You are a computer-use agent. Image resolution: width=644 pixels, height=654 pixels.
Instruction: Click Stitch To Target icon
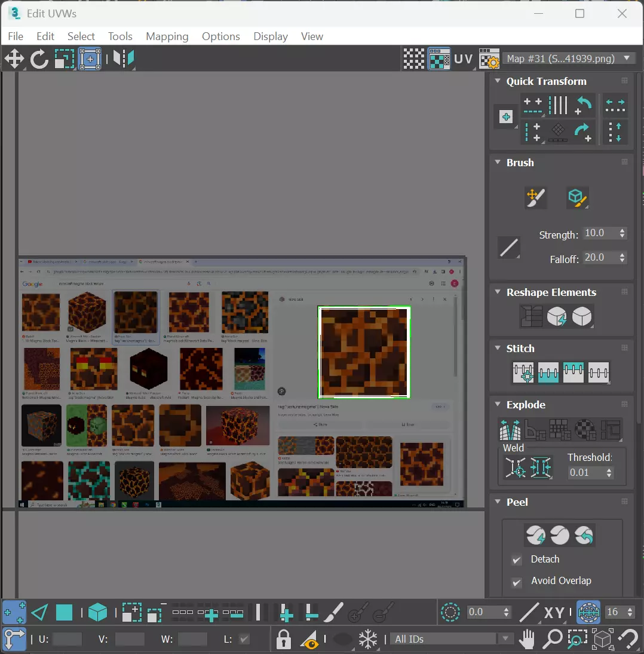pos(523,372)
